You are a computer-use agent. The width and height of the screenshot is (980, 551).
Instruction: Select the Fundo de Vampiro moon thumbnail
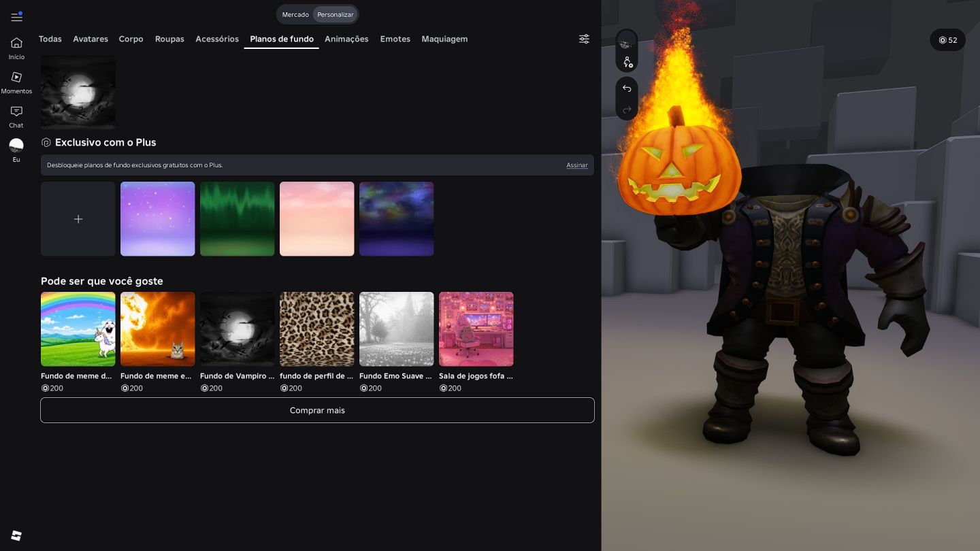(x=238, y=329)
